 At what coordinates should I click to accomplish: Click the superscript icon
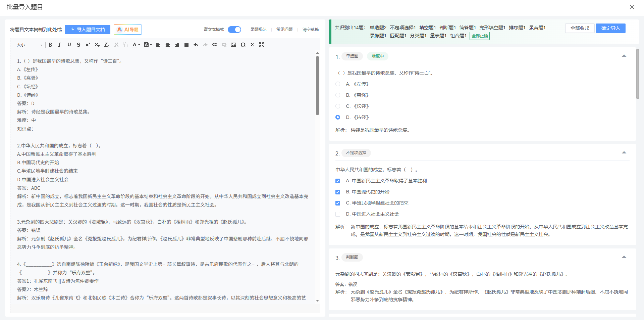[88, 45]
